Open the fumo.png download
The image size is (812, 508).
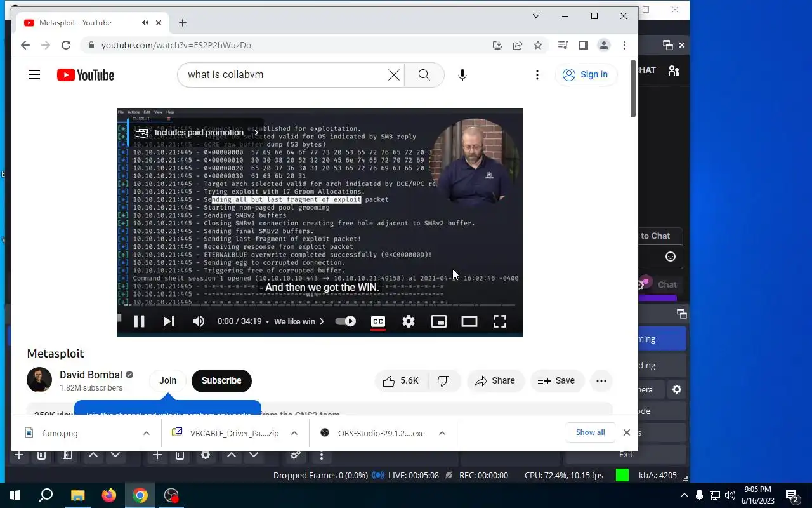pos(78,433)
